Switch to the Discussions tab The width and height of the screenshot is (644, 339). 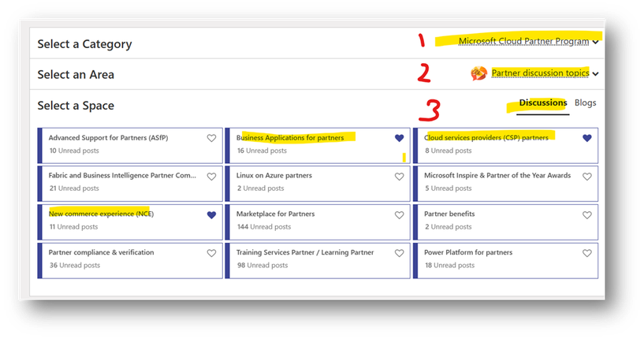[x=543, y=102]
